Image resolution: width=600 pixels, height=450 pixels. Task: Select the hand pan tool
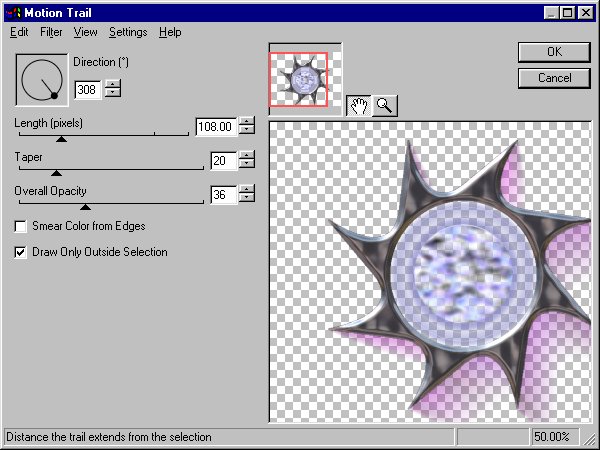pos(359,106)
